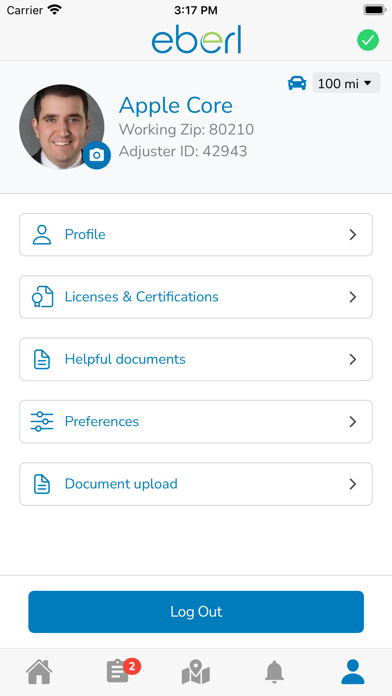Open the Profile menu row
392x696 pixels.
(196, 234)
